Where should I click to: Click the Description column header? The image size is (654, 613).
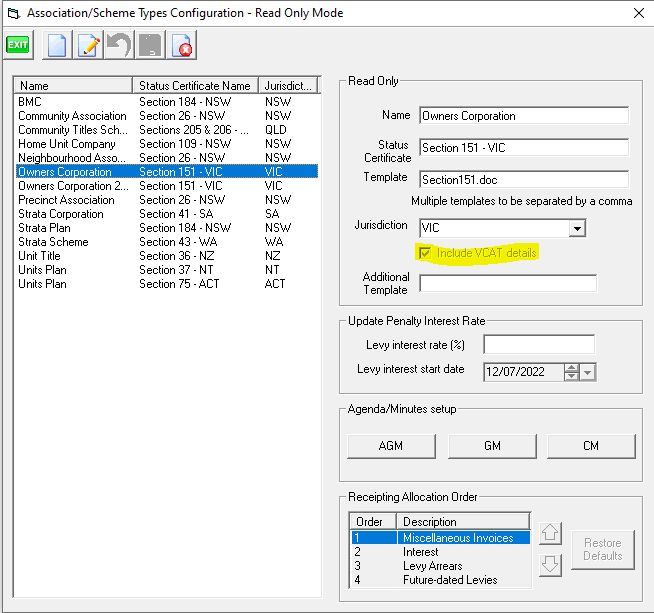(463, 522)
